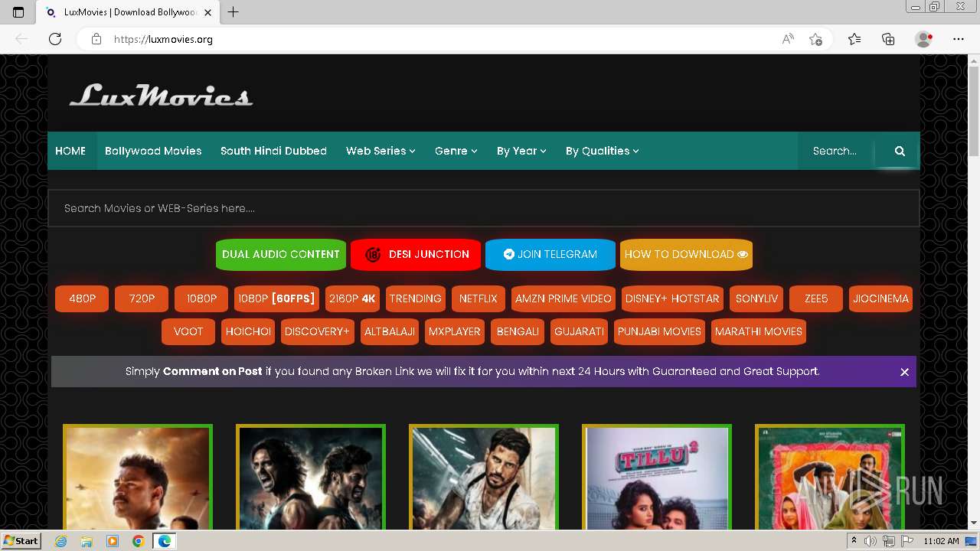Click the DESI JUNCTION button
This screenshot has height=551, width=980.
416,254
